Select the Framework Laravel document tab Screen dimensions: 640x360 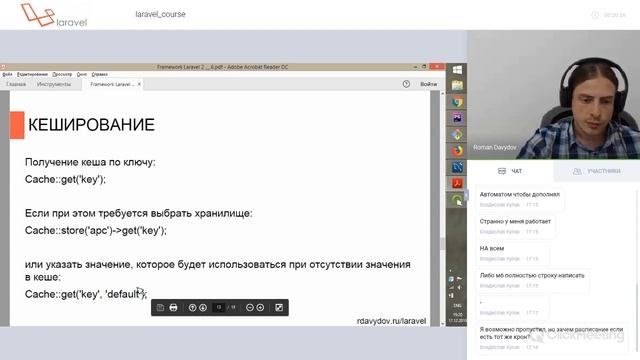112,84
